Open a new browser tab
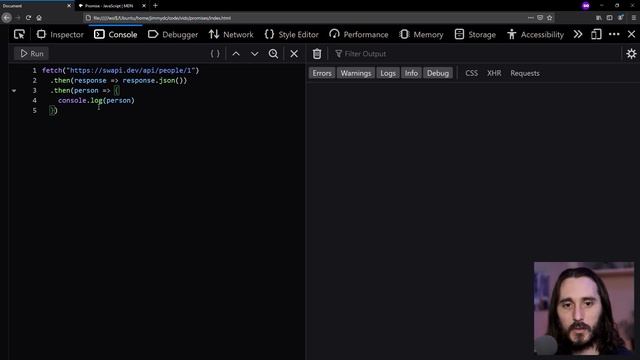 click(x=156, y=6)
